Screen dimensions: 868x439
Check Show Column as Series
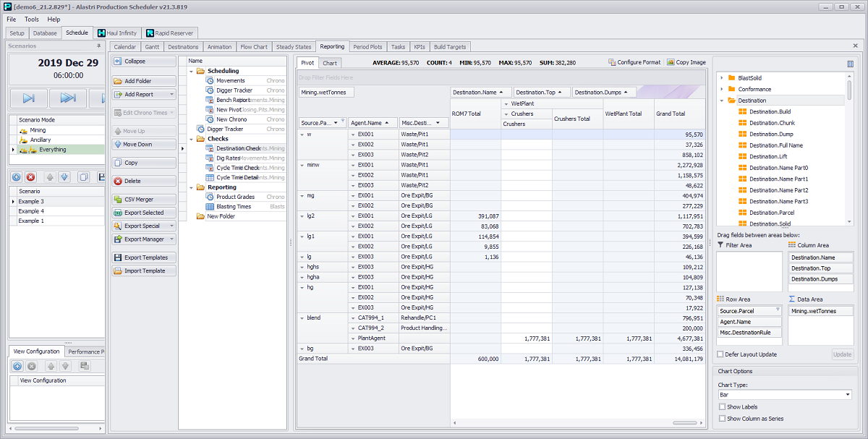[x=723, y=419]
